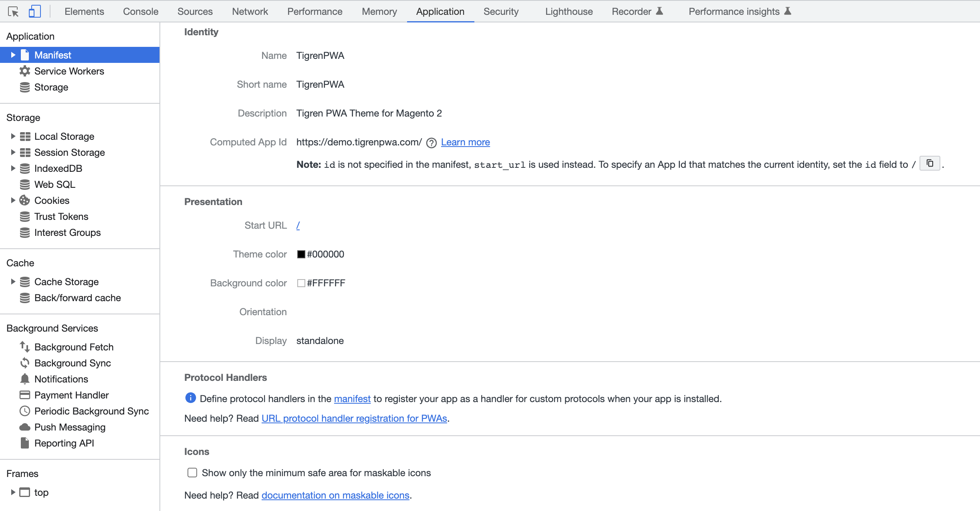The height and width of the screenshot is (511, 980).
Task: Expand the Cache Storage tree item
Action: click(12, 282)
